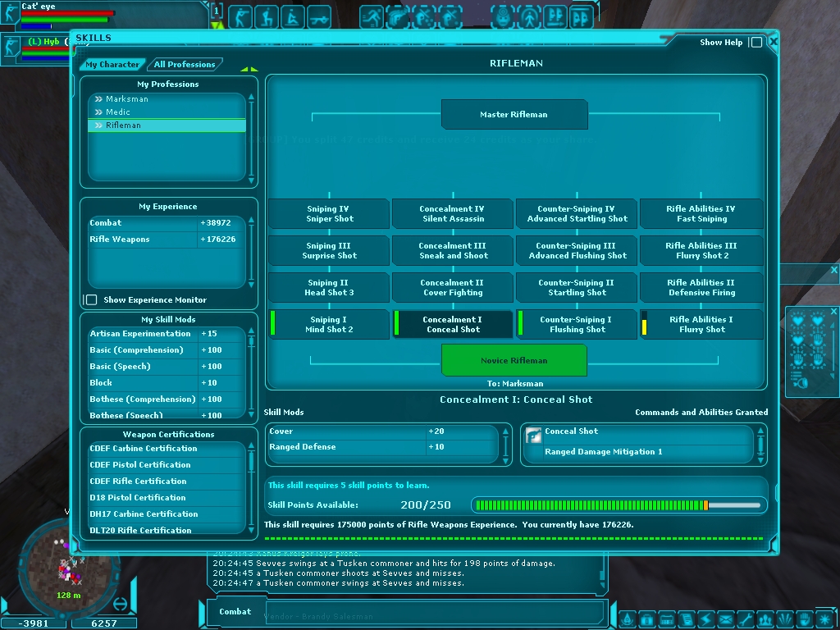Image resolution: width=840 pixels, height=630 pixels.
Task: Click the prone posture icon in top toolbar
Action: pos(320,16)
